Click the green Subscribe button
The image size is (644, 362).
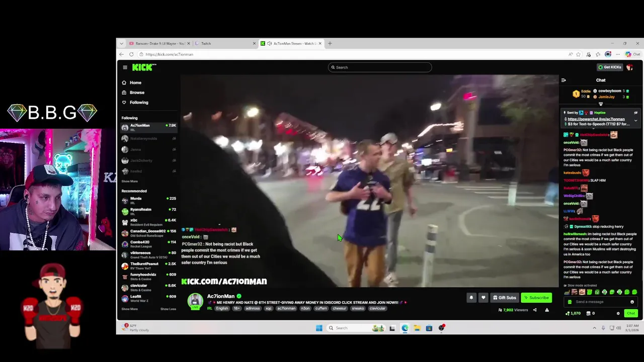click(x=536, y=298)
